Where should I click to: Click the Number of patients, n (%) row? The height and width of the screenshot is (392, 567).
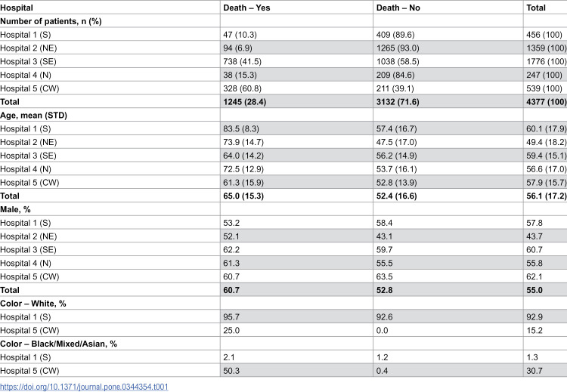coord(283,21)
